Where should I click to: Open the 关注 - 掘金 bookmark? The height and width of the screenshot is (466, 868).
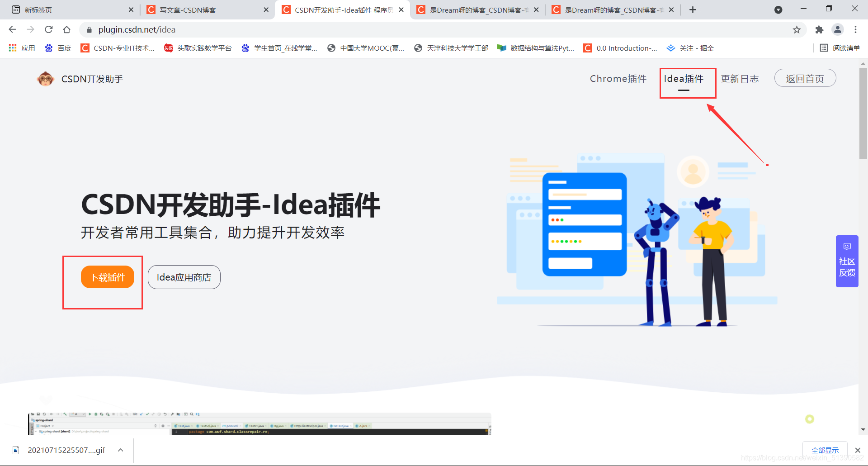(690, 48)
